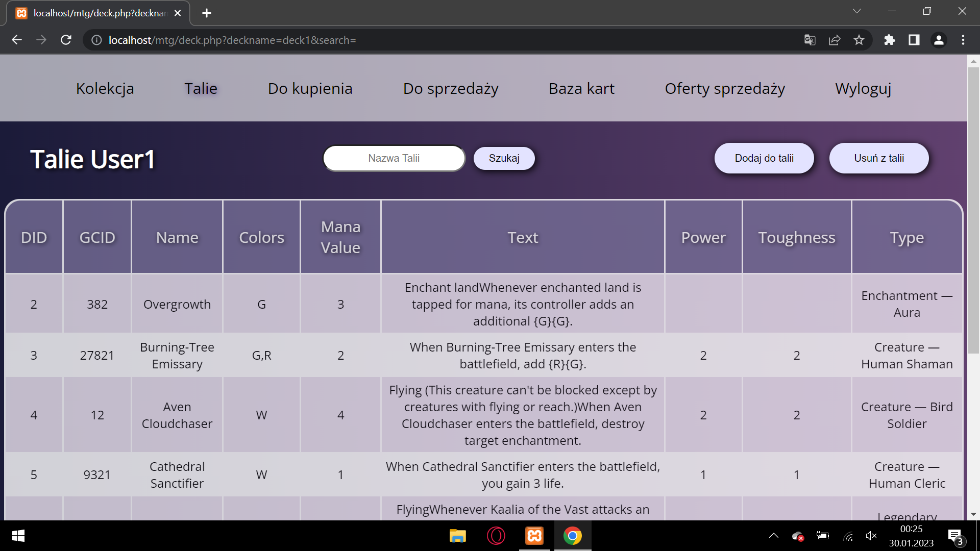
Task: Click the Szukaj button
Action: pyautogui.click(x=504, y=158)
